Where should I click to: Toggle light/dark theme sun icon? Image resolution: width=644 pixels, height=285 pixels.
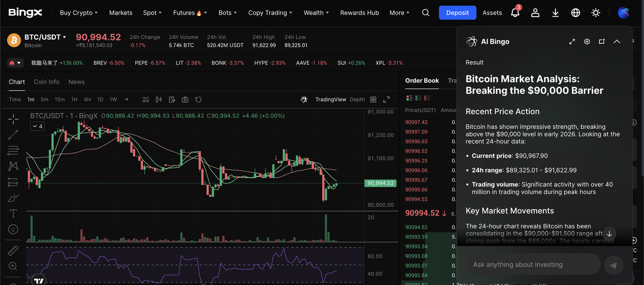point(596,13)
